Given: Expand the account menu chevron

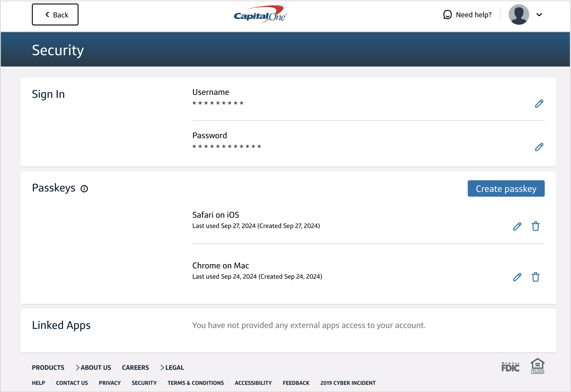Looking at the screenshot, I should click(540, 15).
